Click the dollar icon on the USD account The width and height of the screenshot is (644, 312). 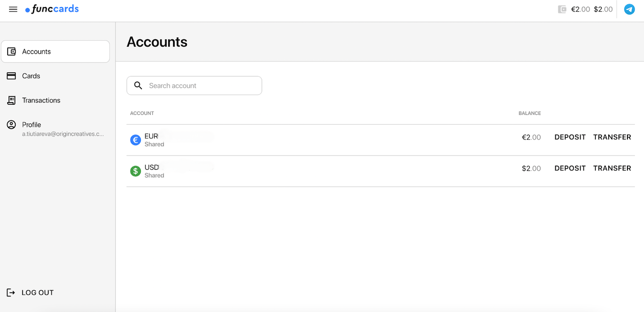point(136,171)
